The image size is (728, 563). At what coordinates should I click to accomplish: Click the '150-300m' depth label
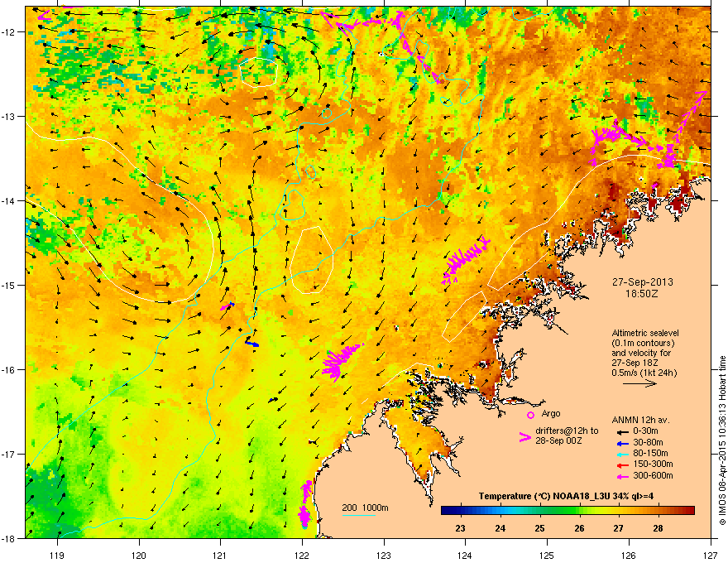[653, 464]
